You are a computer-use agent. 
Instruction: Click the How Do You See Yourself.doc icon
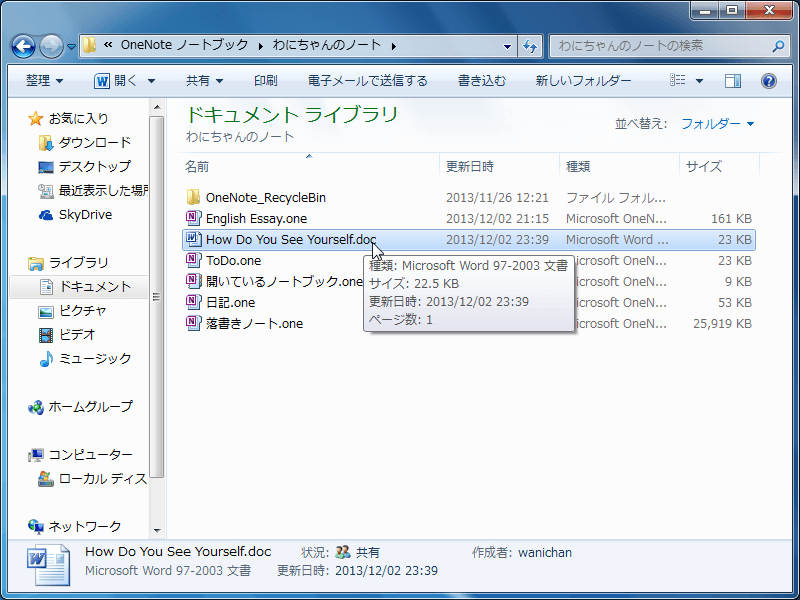click(x=193, y=239)
